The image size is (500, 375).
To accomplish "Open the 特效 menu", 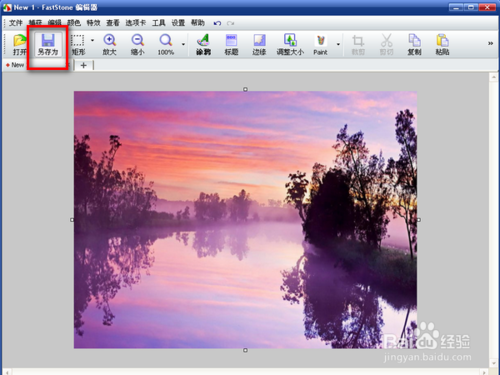I will pos(93,23).
